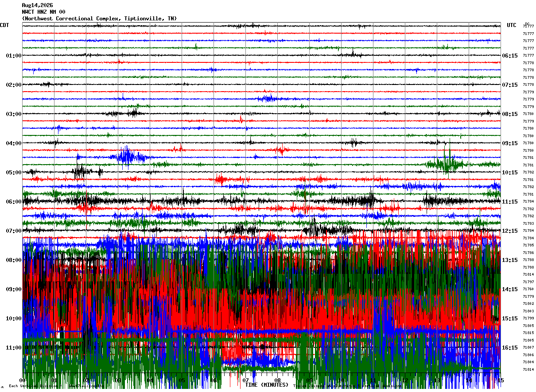The width and height of the screenshot is (536, 392).
Task: Select the 04:00 CDT time marker
Action: (x=14, y=143)
